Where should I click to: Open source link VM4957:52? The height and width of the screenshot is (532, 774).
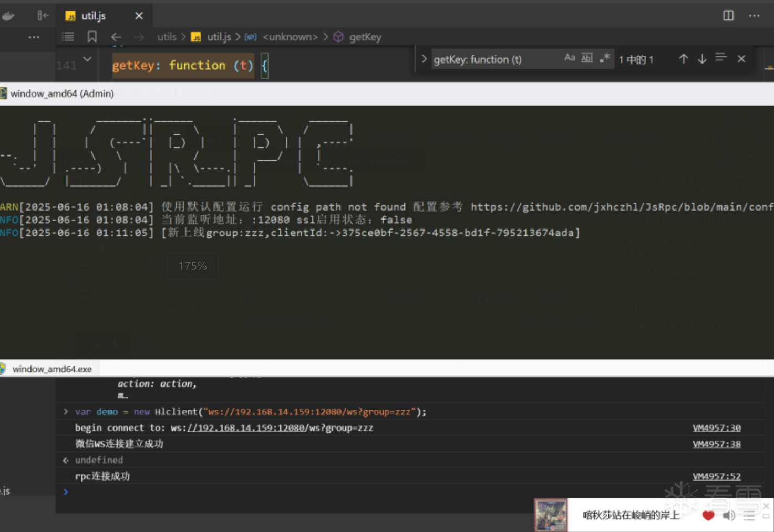pos(717,476)
